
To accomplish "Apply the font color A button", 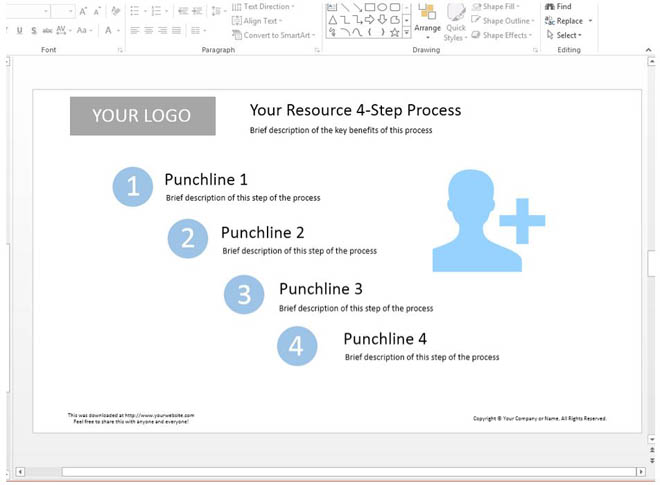I will [108, 30].
